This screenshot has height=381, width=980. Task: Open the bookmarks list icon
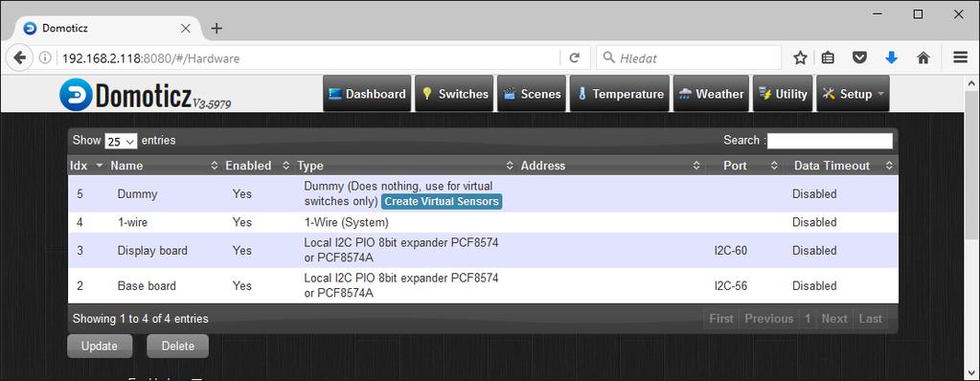tap(828, 58)
